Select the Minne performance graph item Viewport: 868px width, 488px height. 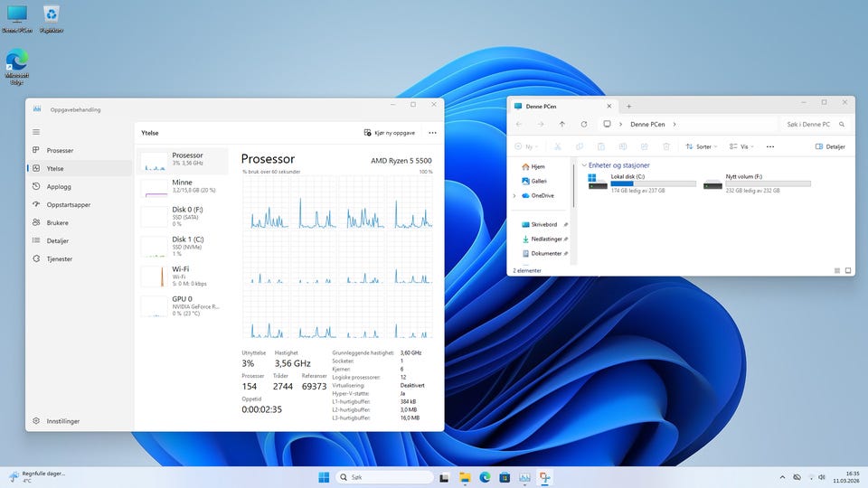pos(182,186)
